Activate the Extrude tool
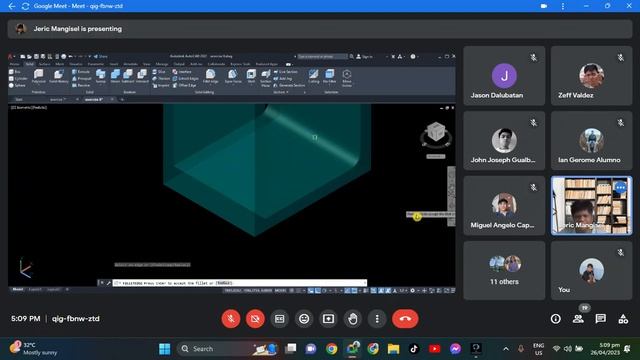This screenshot has width=640, height=360. coord(81,72)
